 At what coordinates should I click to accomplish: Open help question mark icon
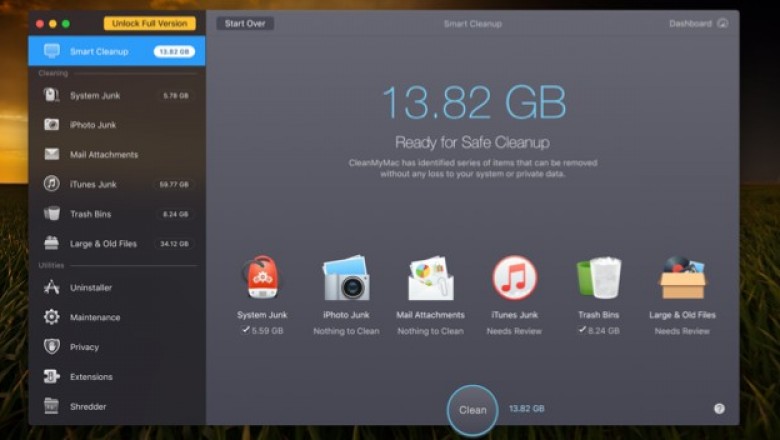[x=719, y=409]
